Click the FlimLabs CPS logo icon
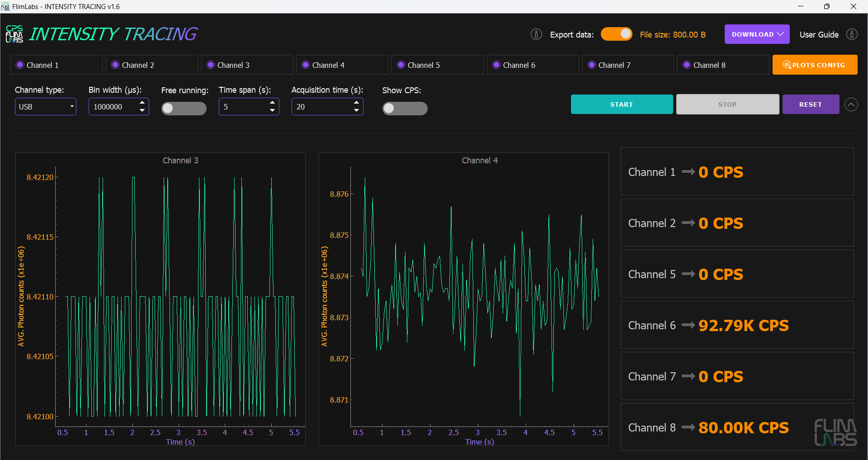Screen dimensions: 868x460 (14, 34)
